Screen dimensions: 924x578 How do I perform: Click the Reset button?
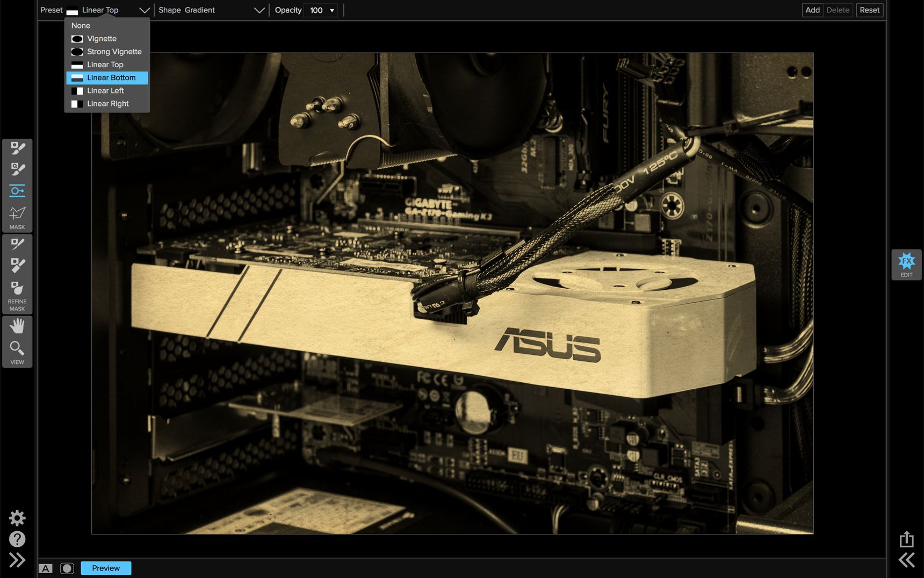[869, 10]
